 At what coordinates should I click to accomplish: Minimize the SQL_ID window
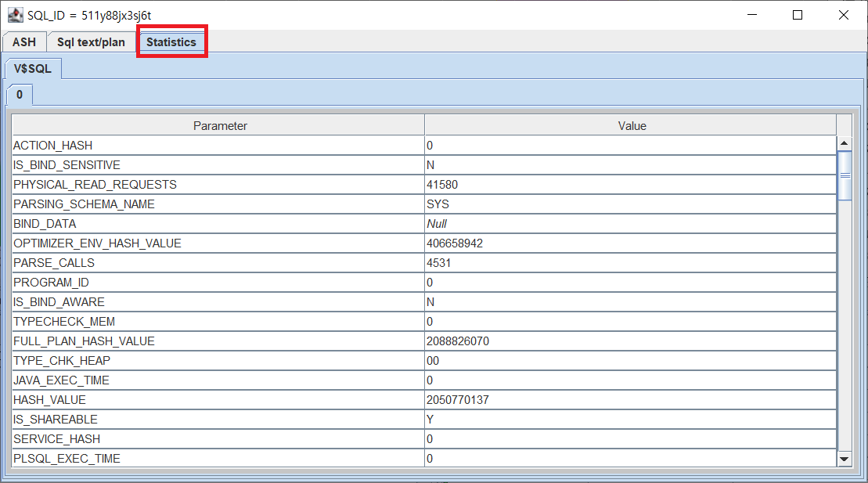pos(752,15)
